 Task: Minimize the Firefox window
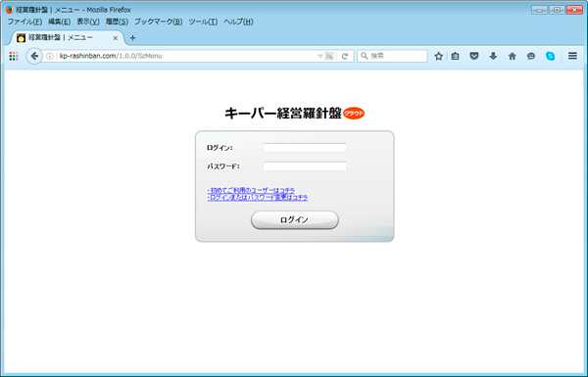tap(539, 10)
